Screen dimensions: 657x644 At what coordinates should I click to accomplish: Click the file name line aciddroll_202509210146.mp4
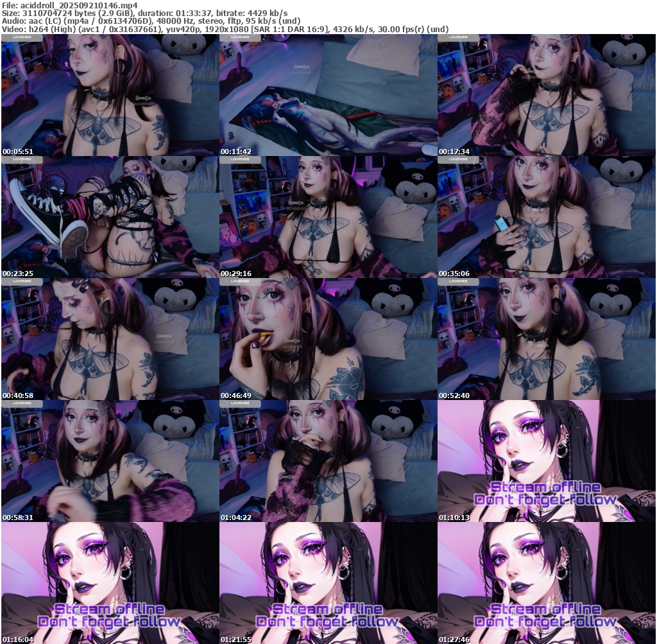coord(69,5)
